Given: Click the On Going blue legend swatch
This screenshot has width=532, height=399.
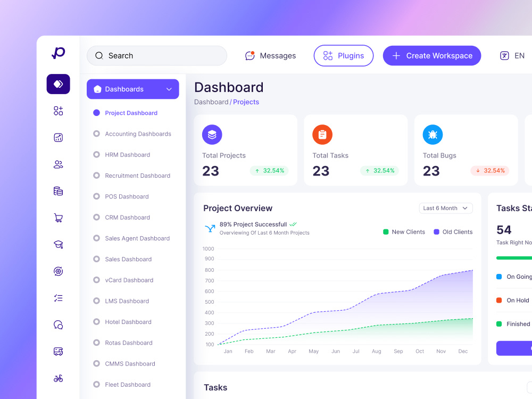Looking at the screenshot, I should coord(499,277).
